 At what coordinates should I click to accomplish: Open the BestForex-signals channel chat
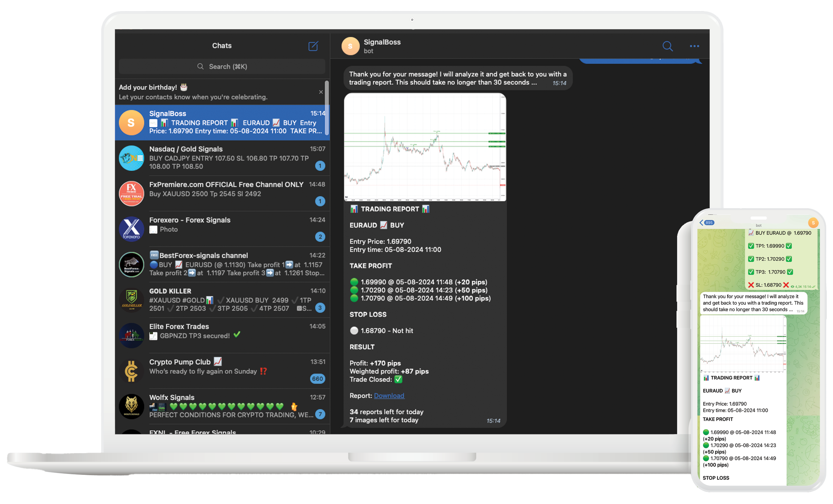pos(222,264)
